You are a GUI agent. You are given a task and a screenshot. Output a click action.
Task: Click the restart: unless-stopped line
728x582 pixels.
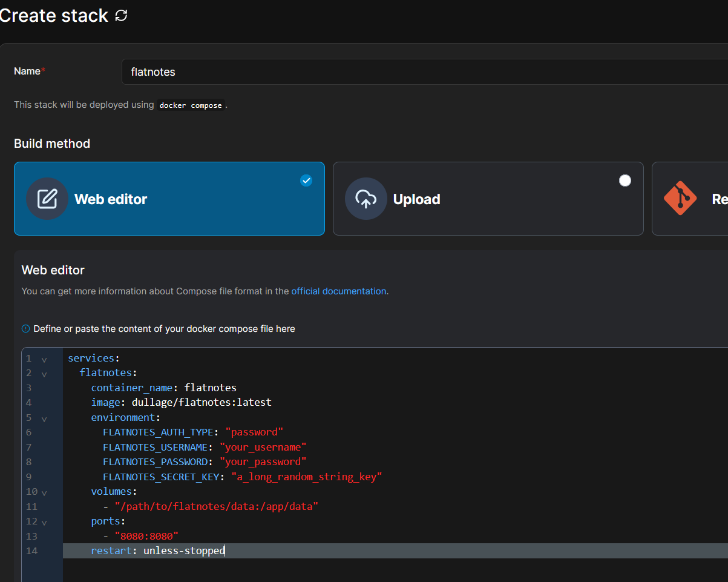pos(158,551)
